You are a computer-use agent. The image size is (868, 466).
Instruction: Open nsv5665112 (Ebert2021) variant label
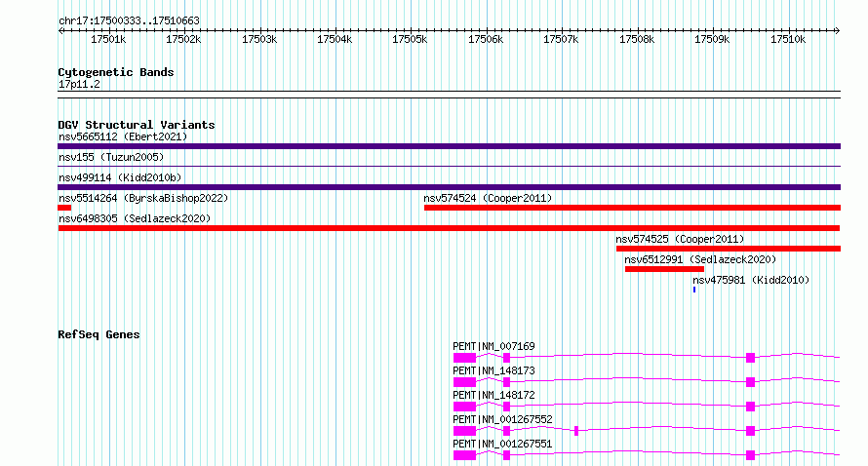[x=123, y=136]
